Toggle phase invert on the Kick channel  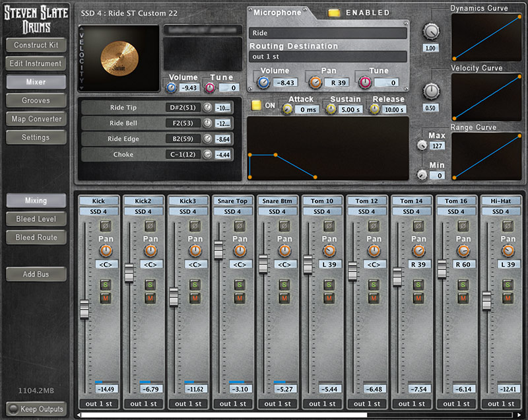pyautogui.click(x=106, y=226)
